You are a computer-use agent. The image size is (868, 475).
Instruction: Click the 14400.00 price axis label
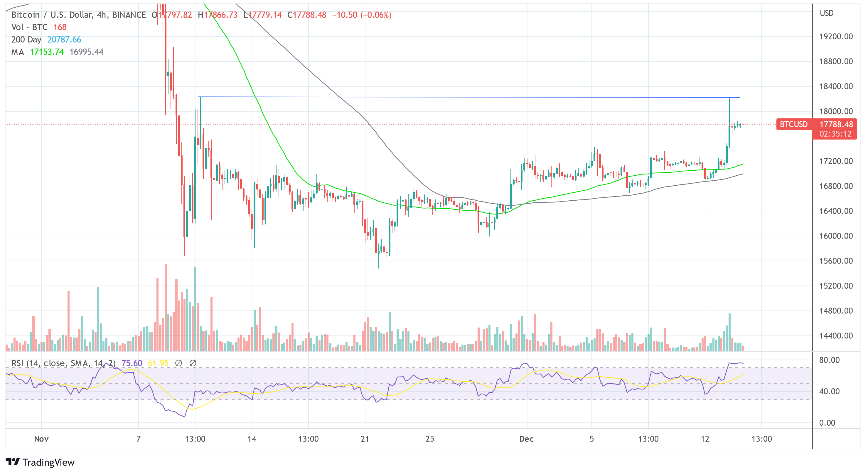click(836, 336)
